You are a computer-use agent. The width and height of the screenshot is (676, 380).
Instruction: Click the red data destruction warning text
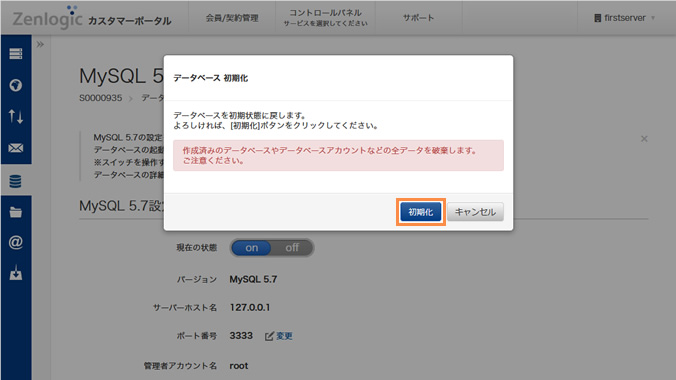click(329, 155)
